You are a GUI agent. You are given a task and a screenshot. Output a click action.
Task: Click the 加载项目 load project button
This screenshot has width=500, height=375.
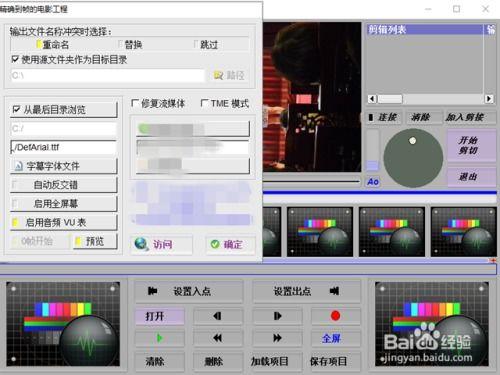pyautogui.click(x=277, y=361)
